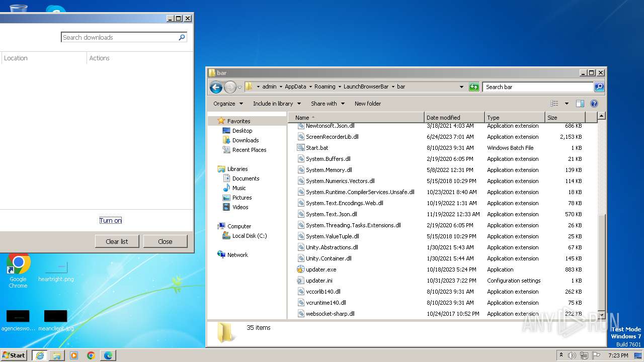
Task: Open Microsoft Edge from the taskbar
Action: pyautogui.click(x=108, y=355)
